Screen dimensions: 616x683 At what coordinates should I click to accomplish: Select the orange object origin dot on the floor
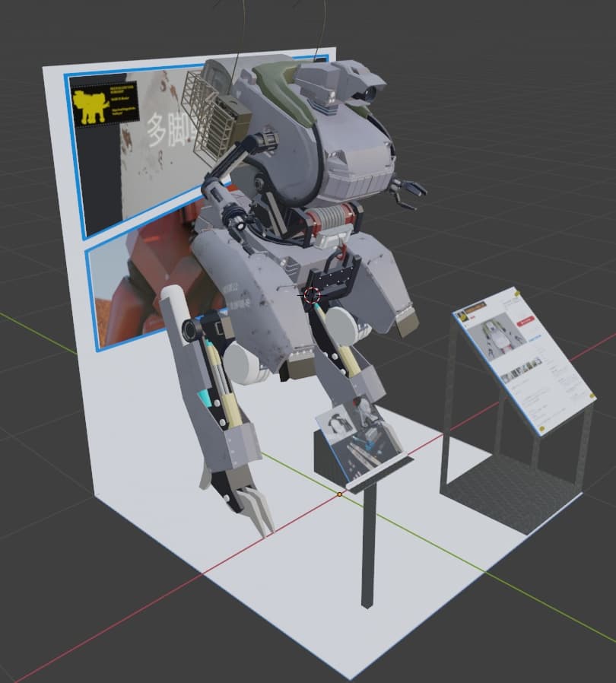[339, 494]
